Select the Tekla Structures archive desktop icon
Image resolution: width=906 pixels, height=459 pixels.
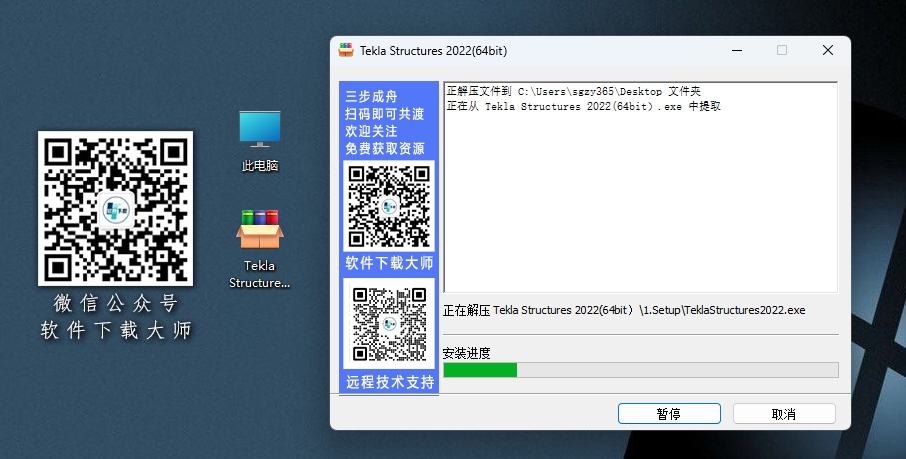point(259,249)
